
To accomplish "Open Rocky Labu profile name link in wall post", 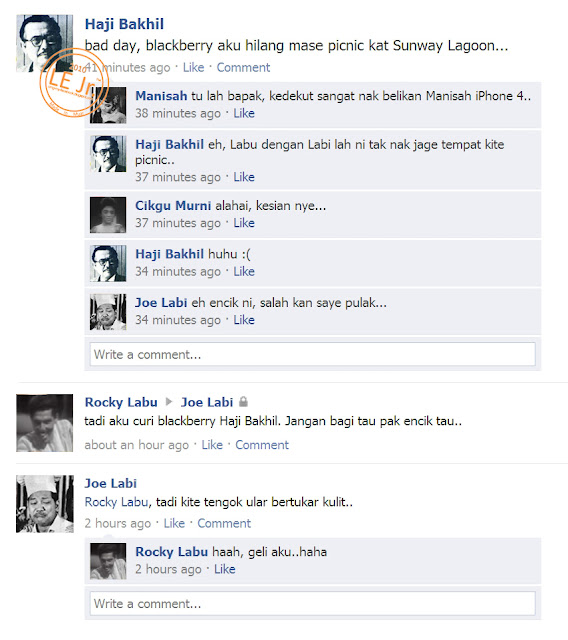I will pyautogui.click(x=121, y=402).
